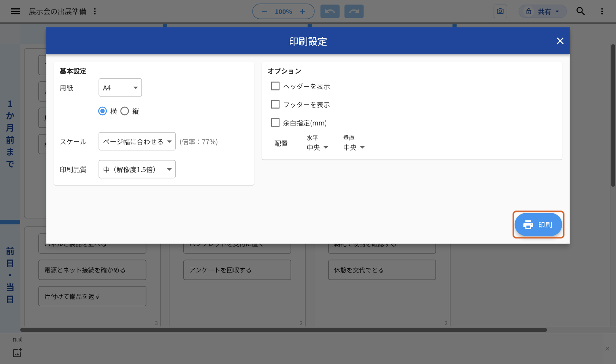Zoom out with the minus icon
This screenshot has width=616, height=364.
click(264, 11)
